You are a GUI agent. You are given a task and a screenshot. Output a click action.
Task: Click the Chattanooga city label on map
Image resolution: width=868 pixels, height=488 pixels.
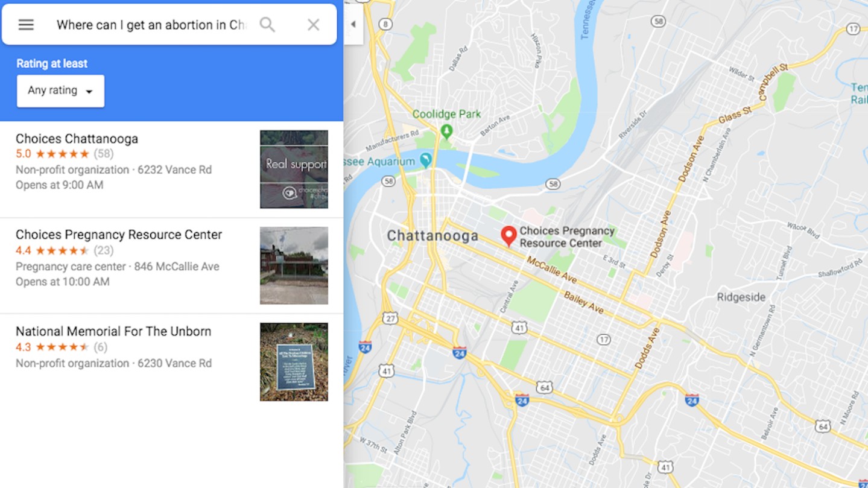tap(432, 236)
